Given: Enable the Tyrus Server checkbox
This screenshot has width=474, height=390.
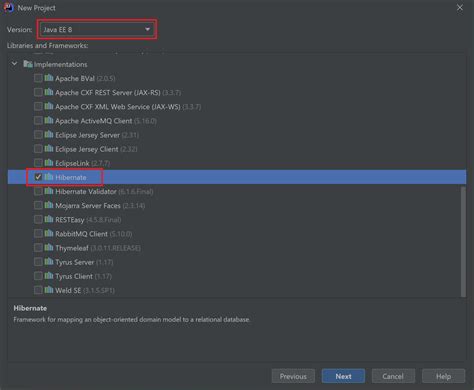Looking at the screenshot, I should [x=38, y=262].
